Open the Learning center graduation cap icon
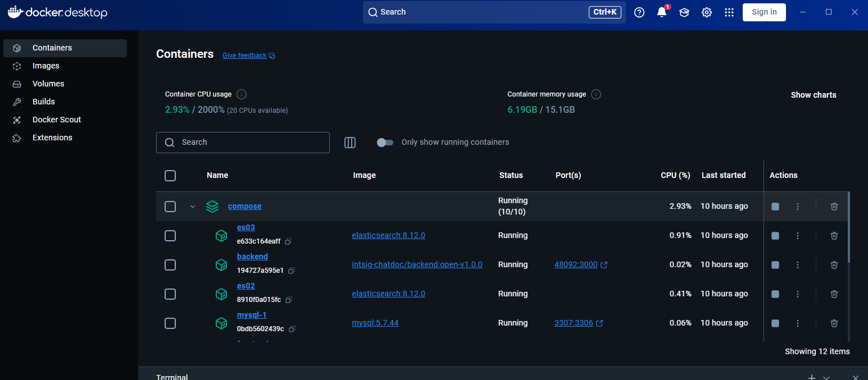Screen dimensions: 868x380 click(684, 12)
